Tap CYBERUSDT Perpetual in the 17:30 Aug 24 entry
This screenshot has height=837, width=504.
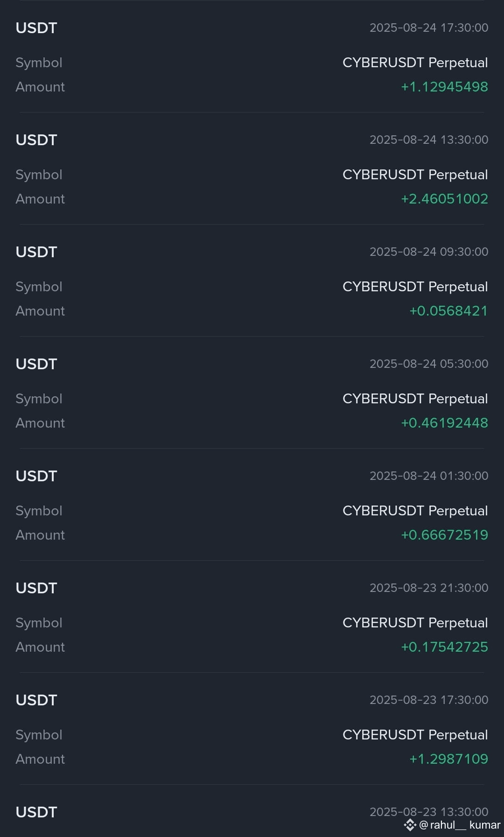(x=415, y=63)
